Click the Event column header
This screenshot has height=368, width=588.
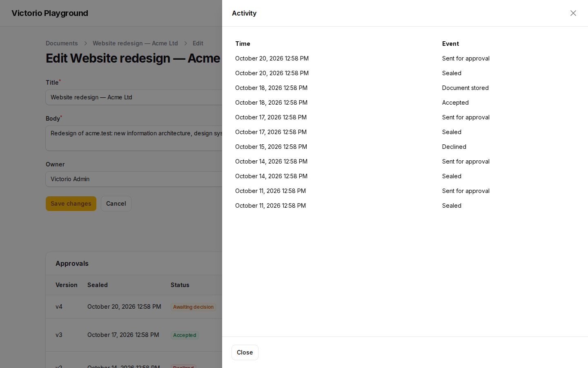click(x=450, y=44)
